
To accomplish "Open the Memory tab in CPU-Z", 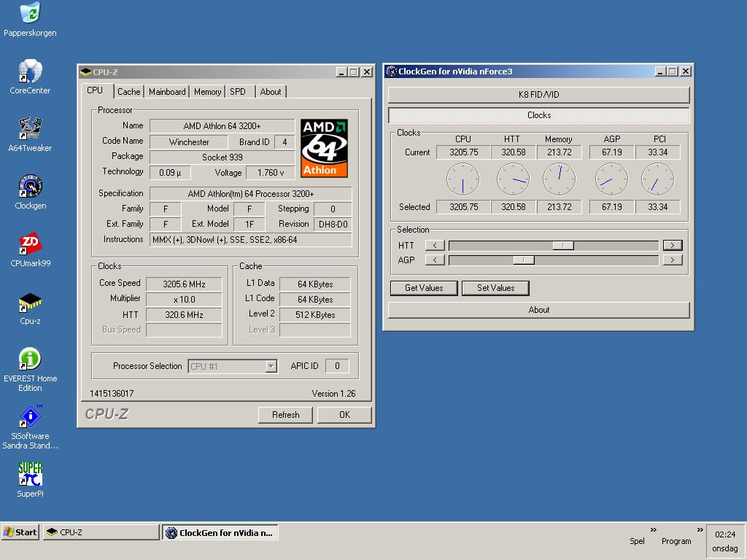I will tap(207, 91).
